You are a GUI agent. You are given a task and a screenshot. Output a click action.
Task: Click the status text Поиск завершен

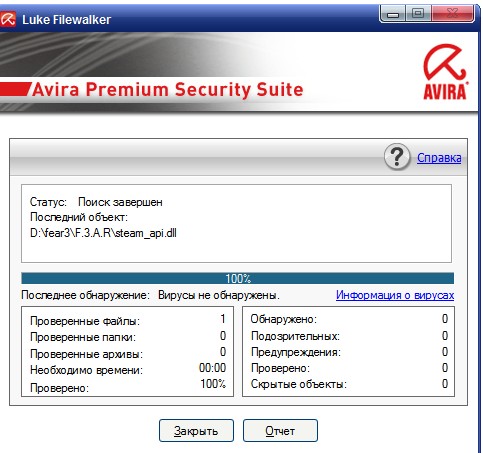coord(120,202)
